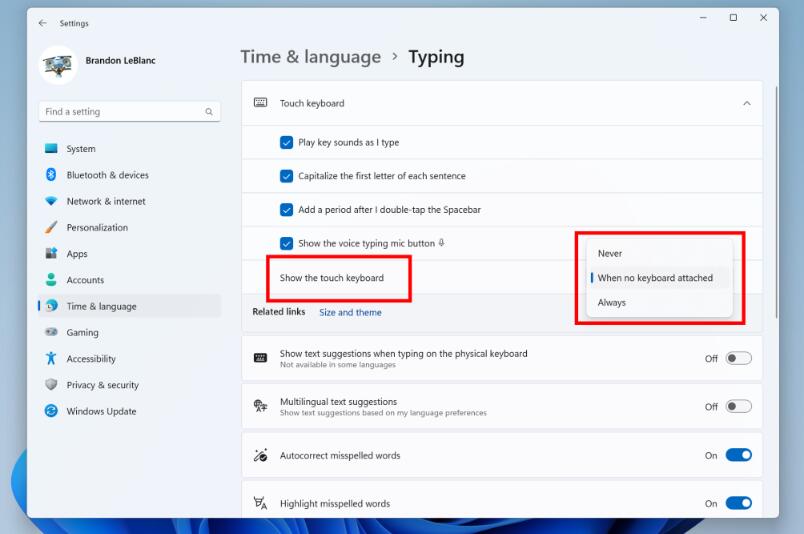
Task: Click the Typing breadcrumb title
Action: click(436, 57)
